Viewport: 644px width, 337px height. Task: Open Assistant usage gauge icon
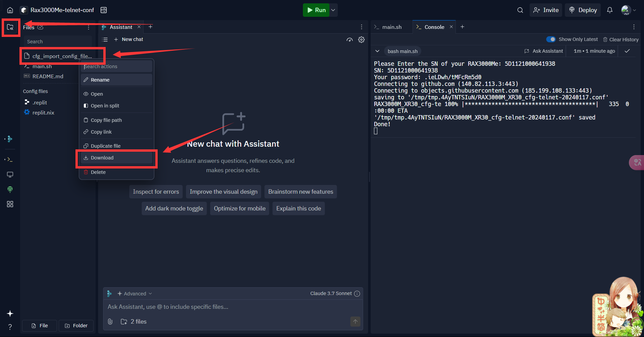pos(350,40)
